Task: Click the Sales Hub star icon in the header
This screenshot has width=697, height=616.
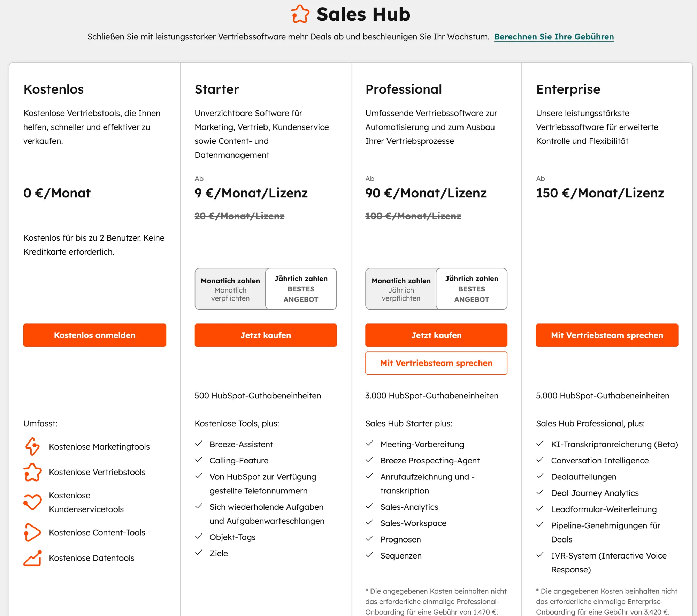Action: (300, 15)
